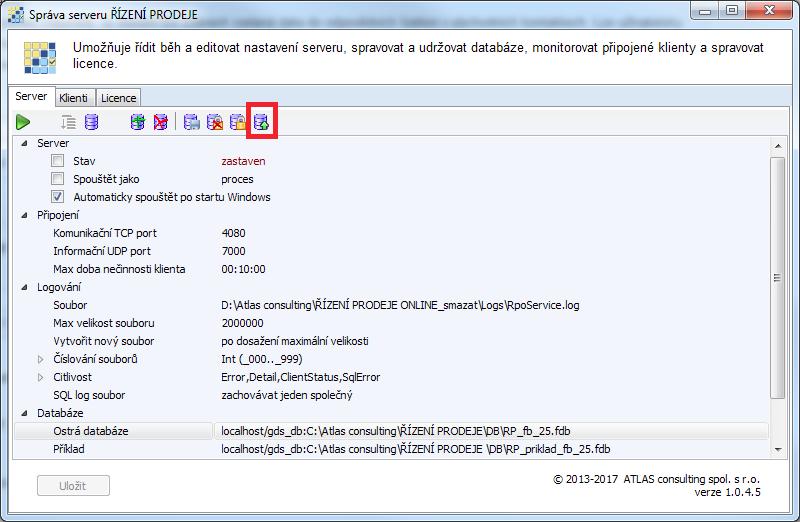Open the Licence tab
This screenshot has width=800, height=522.
tap(118, 98)
